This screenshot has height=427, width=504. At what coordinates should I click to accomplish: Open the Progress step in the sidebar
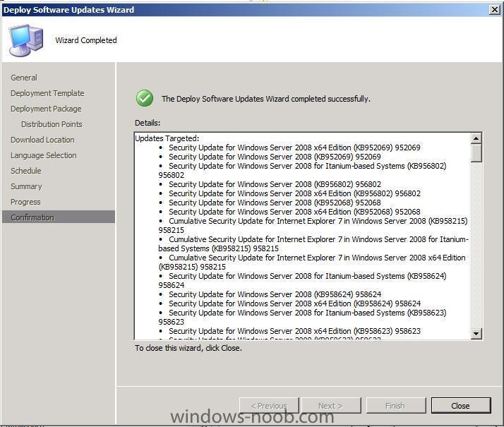coord(25,202)
